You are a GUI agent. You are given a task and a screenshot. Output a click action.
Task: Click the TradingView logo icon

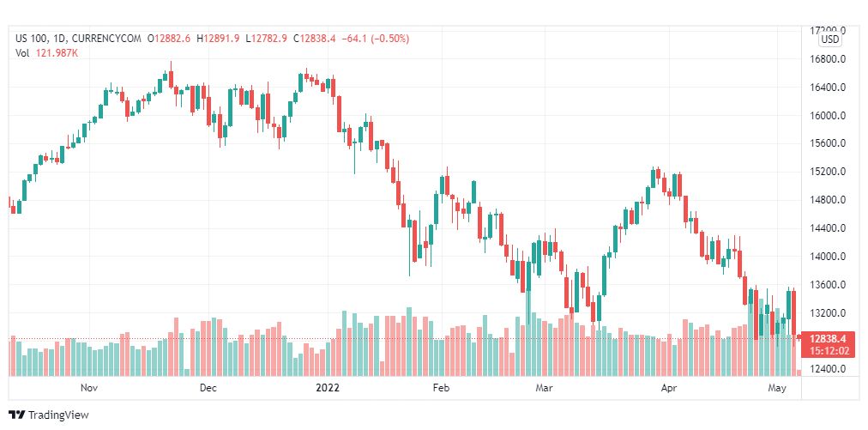pos(17,415)
